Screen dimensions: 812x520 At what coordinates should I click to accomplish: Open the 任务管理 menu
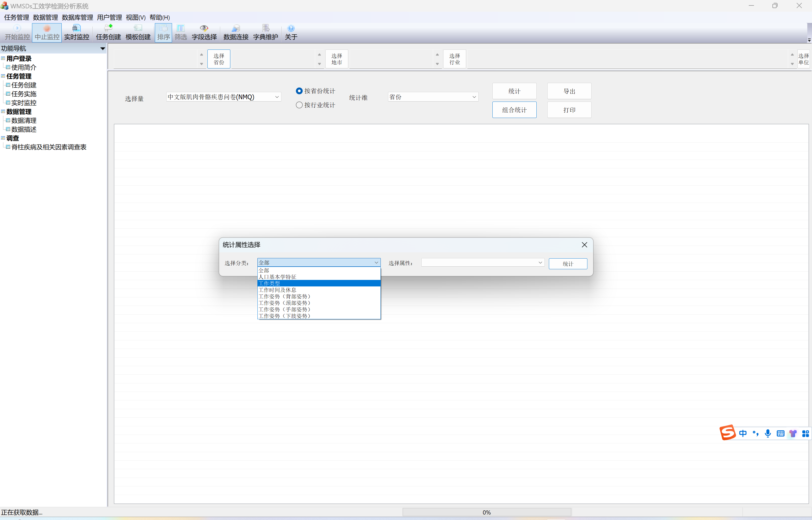pyautogui.click(x=17, y=17)
